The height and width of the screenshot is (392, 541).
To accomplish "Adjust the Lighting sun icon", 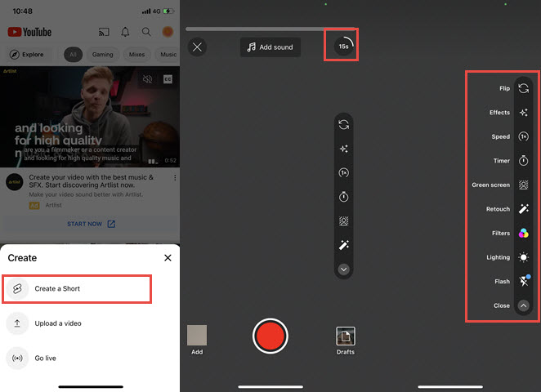I will click(523, 257).
